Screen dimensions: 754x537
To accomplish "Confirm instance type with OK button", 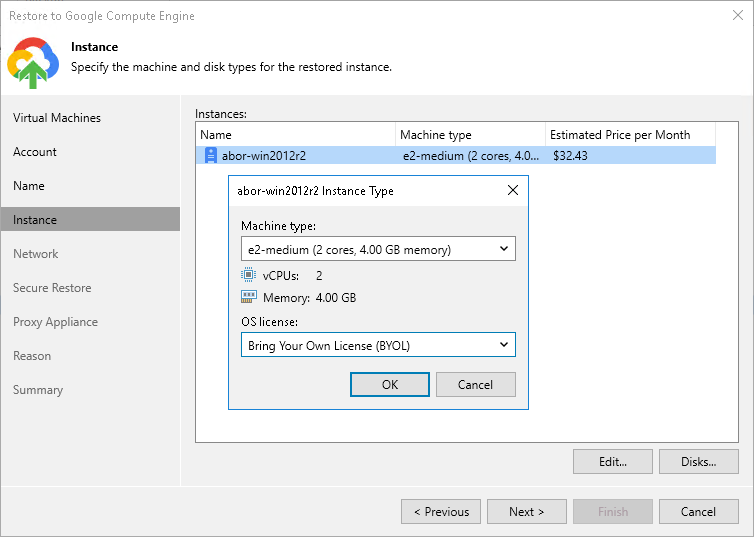I will (390, 385).
